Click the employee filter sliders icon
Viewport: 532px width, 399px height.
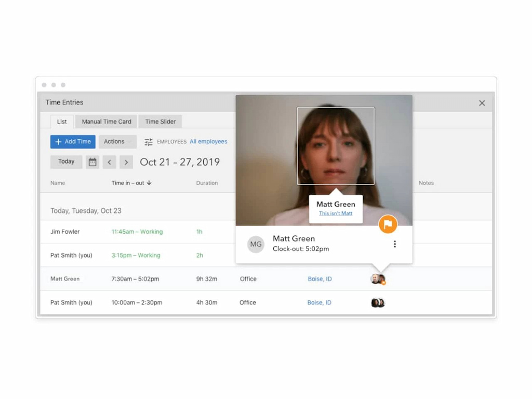coord(149,142)
